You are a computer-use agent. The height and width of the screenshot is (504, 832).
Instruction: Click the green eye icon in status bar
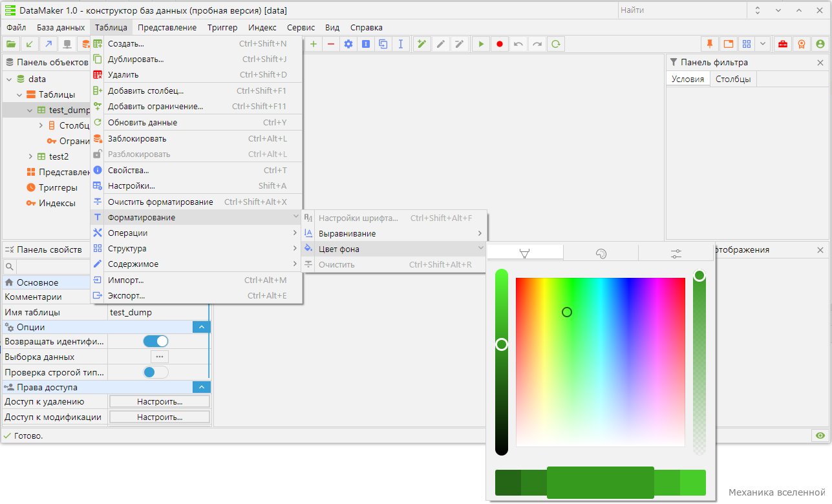[820, 436]
